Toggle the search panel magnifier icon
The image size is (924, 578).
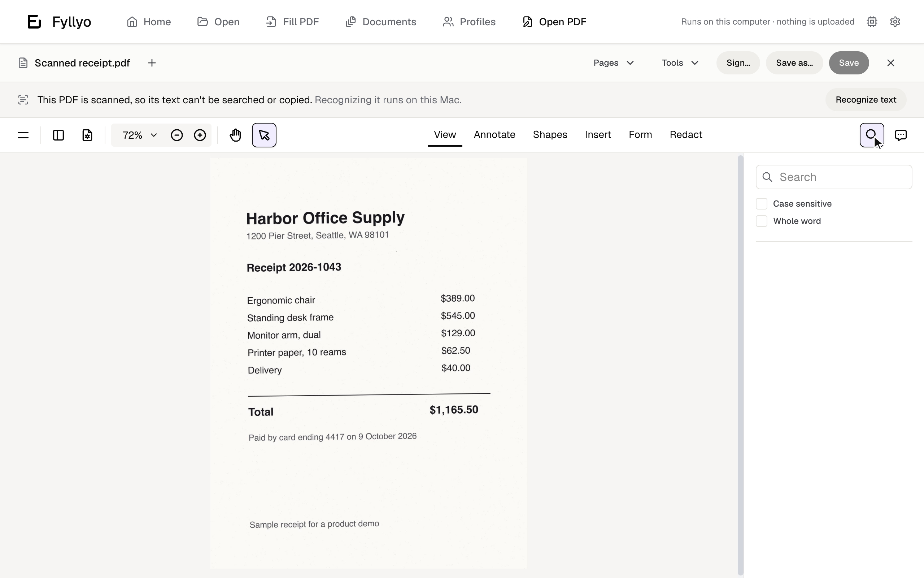872,135
